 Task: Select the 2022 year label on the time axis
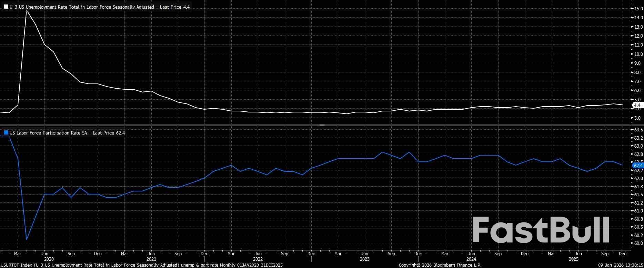(x=258, y=259)
